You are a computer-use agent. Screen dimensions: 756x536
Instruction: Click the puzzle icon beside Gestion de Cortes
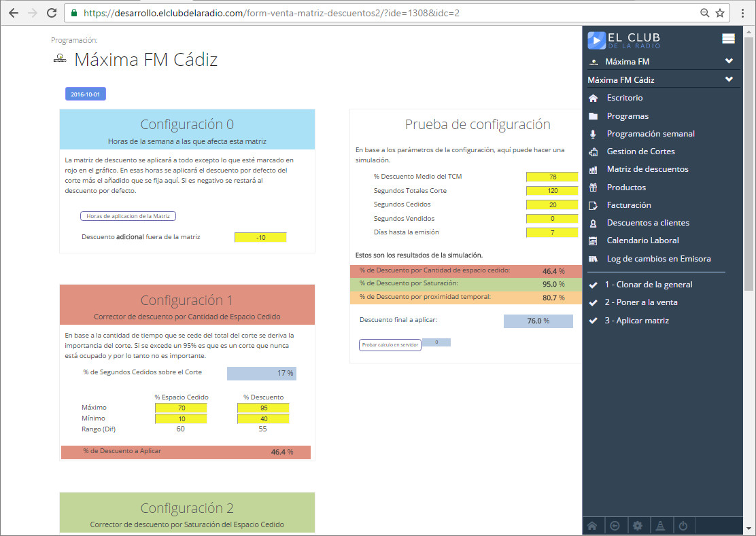coord(593,151)
